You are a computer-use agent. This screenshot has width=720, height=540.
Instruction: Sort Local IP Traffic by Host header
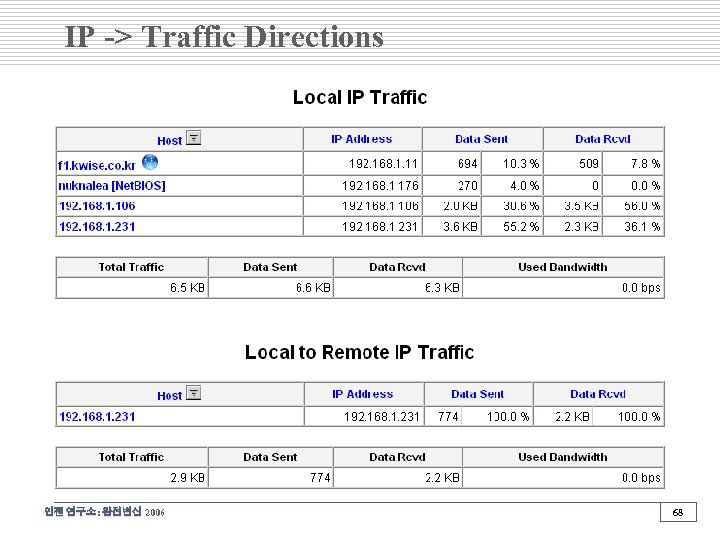(x=169, y=141)
